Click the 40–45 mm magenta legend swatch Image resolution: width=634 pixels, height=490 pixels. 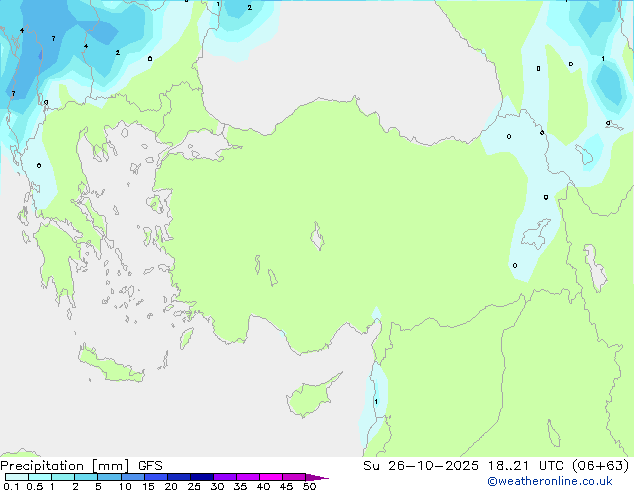[271, 477]
